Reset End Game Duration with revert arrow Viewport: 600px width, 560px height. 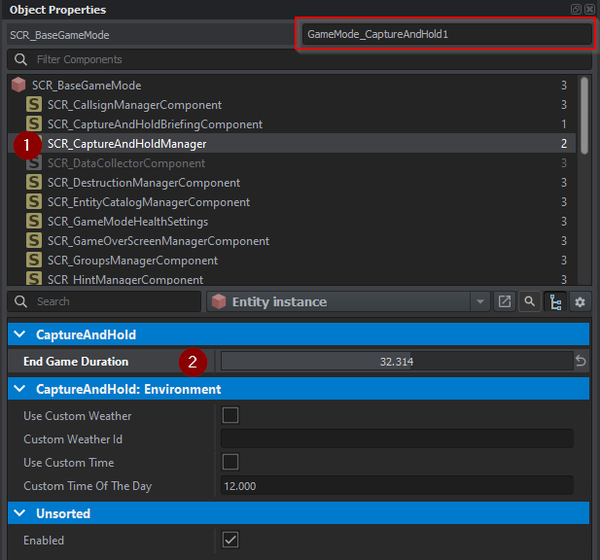tap(580, 361)
